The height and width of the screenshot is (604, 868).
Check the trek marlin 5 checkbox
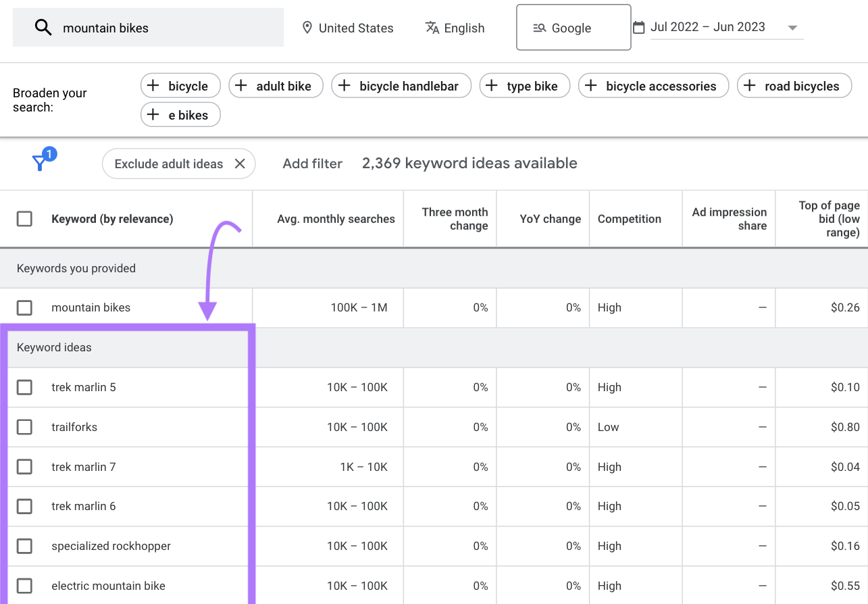24,387
